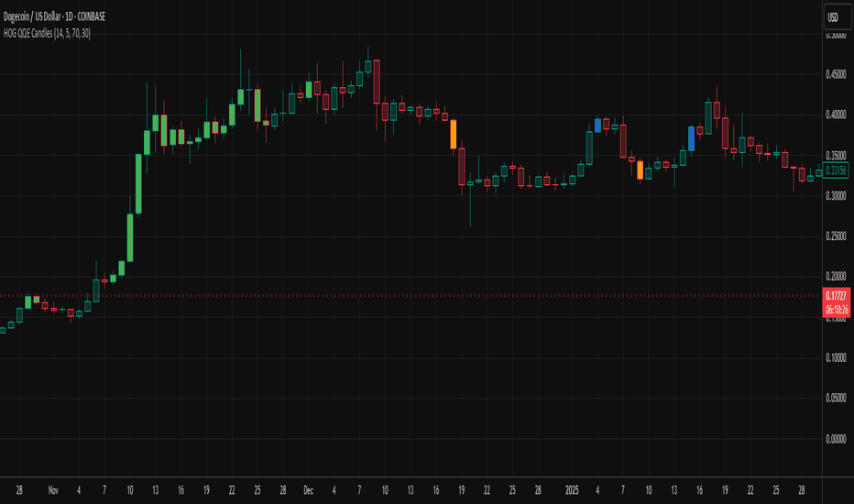Click the 0.25000 price axis label
The width and height of the screenshot is (854, 504).
coord(836,236)
